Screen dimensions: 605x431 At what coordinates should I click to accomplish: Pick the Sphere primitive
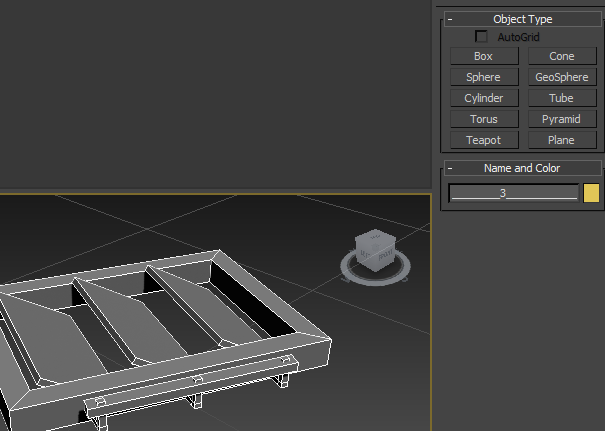coord(483,77)
